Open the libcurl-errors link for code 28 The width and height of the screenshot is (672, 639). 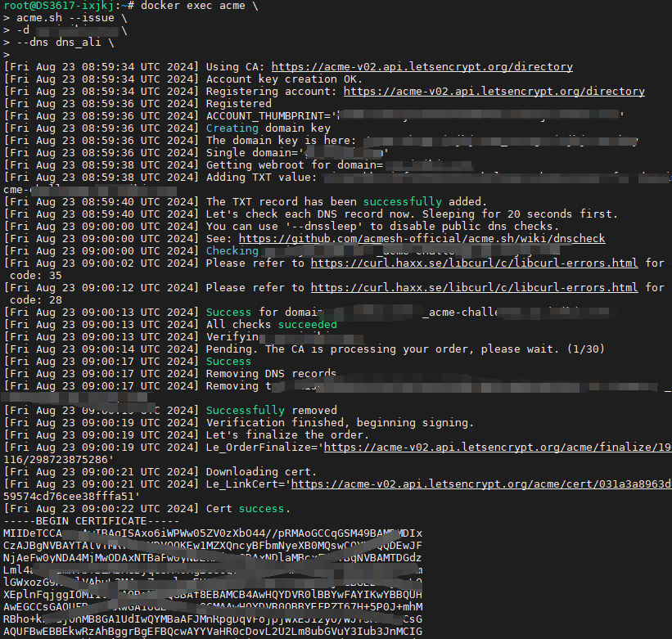coord(474,288)
